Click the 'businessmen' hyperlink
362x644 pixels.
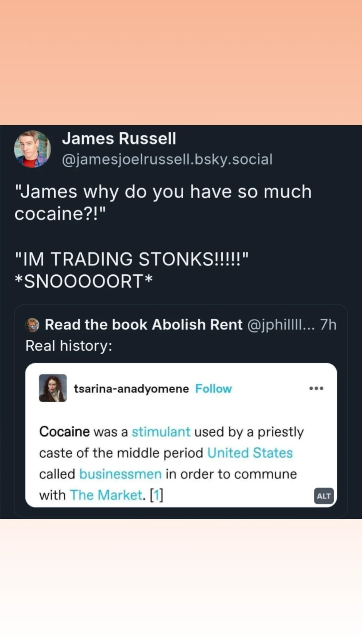(120, 474)
